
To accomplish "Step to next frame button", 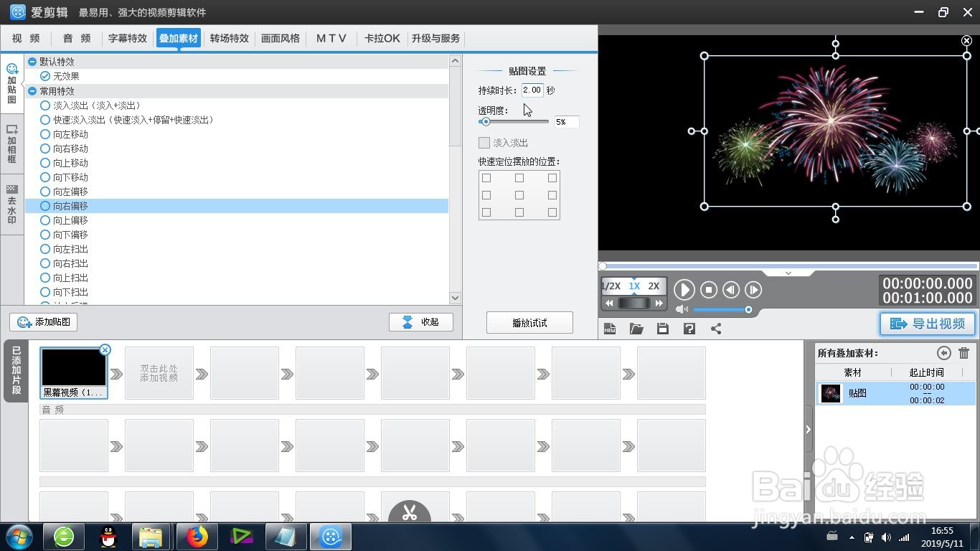I will pyautogui.click(x=753, y=290).
